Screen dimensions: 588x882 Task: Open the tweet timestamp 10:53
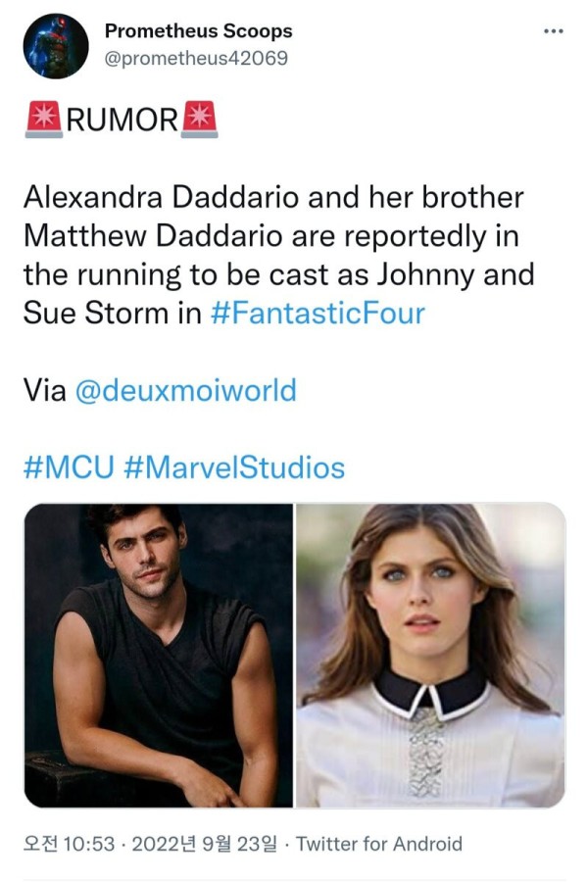pos(69,844)
